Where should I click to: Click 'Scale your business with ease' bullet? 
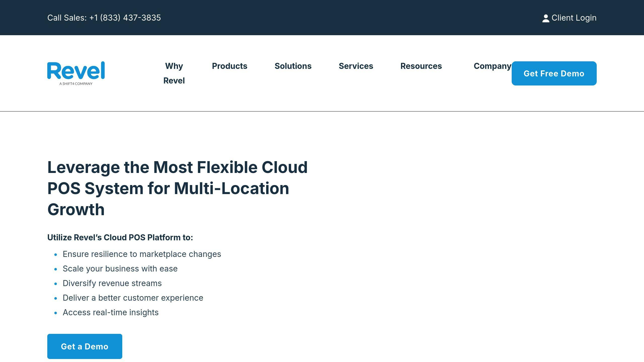(120, 269)
